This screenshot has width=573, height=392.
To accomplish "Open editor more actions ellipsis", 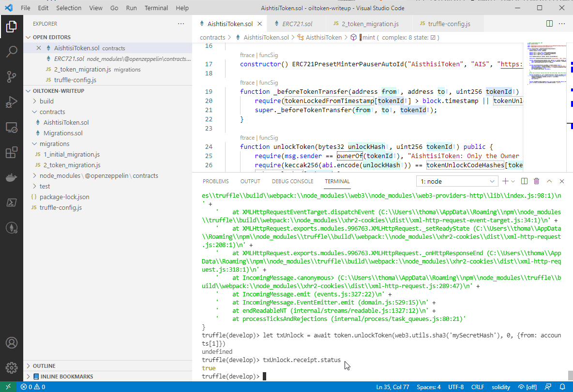I will coord(562,24).
